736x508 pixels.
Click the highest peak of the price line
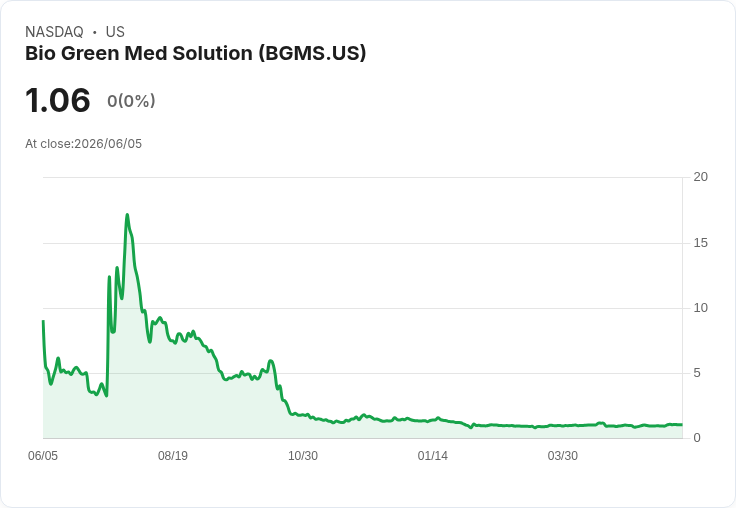[x=127, y=215]
